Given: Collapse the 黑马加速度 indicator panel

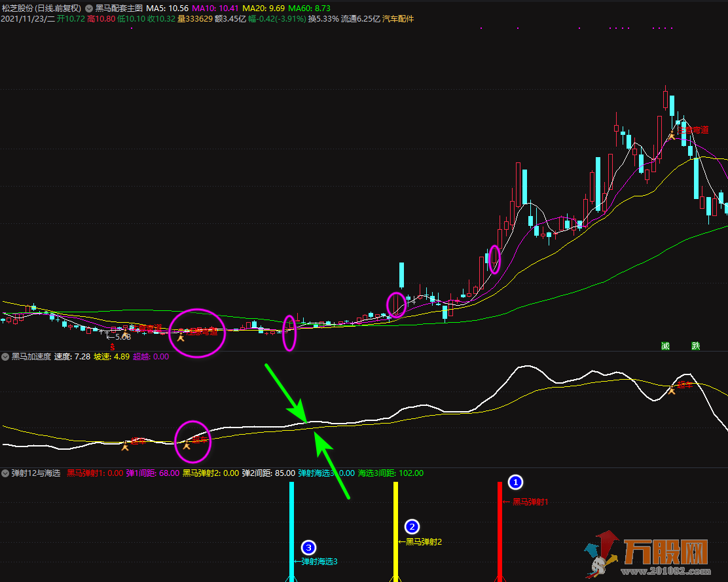Looking at the screenshot, I should coord(6,357).
